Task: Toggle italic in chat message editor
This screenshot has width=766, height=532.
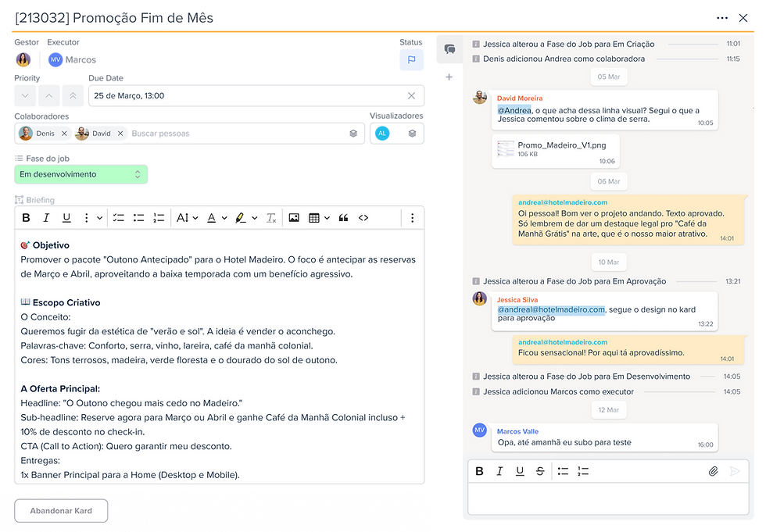Action: pos(499,471)
